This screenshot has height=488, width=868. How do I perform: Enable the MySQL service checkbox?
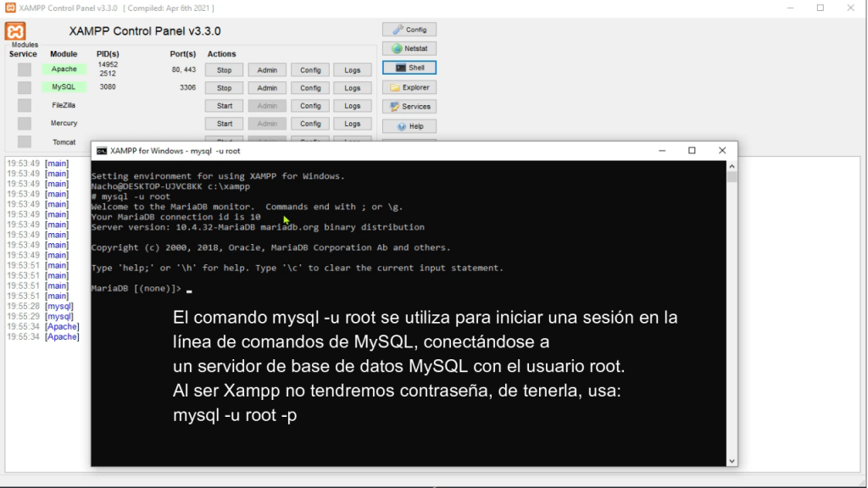click(23, 86)
